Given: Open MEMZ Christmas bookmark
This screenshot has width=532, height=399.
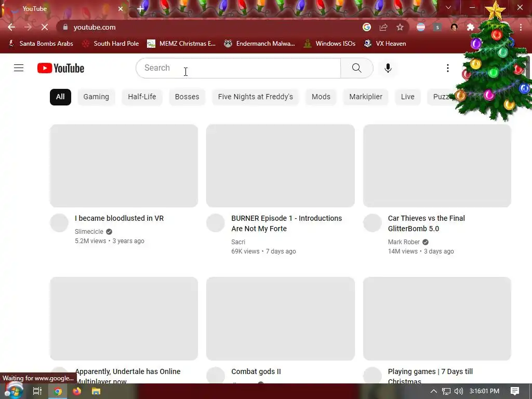Looking at the screenshot, I should (x=181, y=44).
